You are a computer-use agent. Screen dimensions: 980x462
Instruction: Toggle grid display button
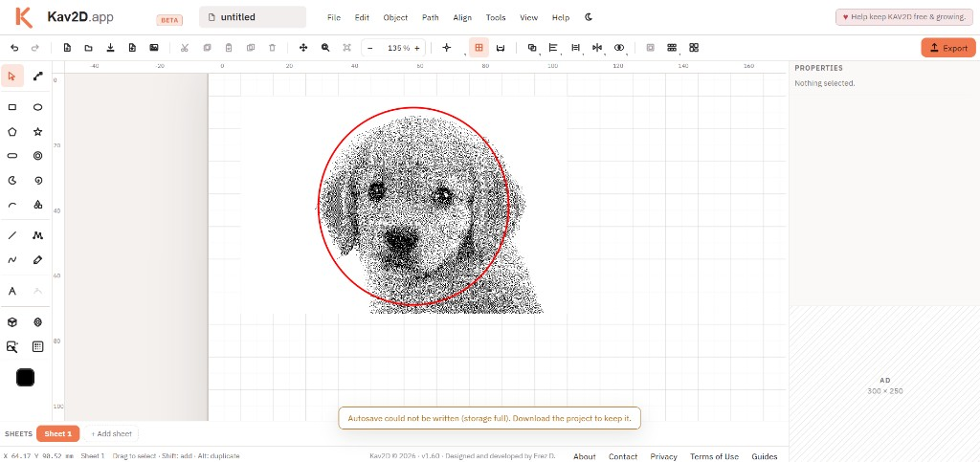pos(479,48)
